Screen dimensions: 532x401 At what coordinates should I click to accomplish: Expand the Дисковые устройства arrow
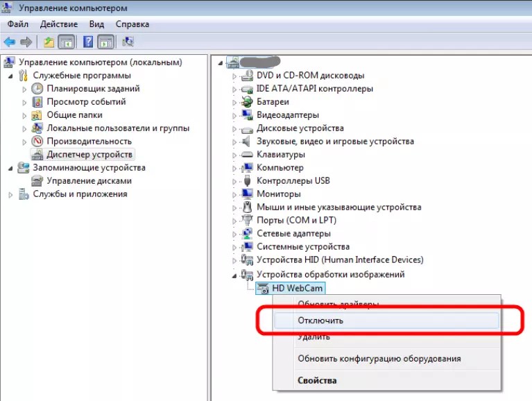[234, 129]
